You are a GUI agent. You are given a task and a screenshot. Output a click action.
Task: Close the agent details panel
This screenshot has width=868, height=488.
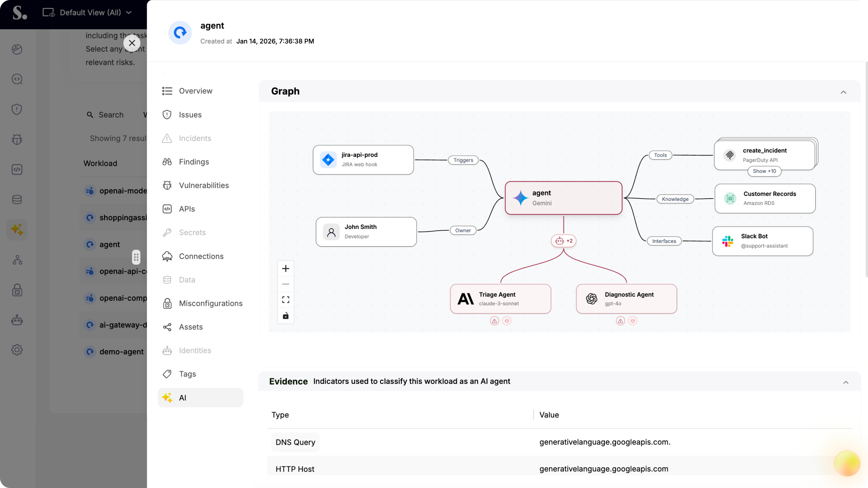(x=132, y=43)
